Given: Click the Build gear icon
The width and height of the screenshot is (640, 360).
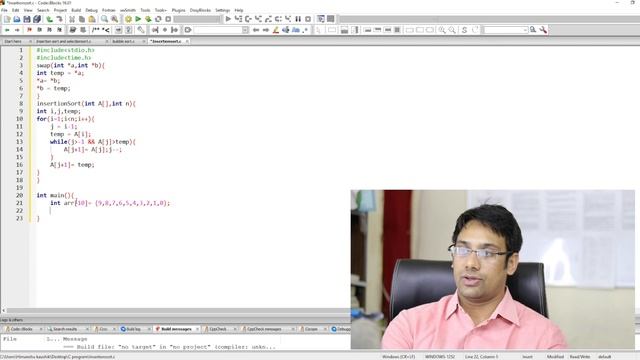Looking at the screenshot, I should 128,19.
